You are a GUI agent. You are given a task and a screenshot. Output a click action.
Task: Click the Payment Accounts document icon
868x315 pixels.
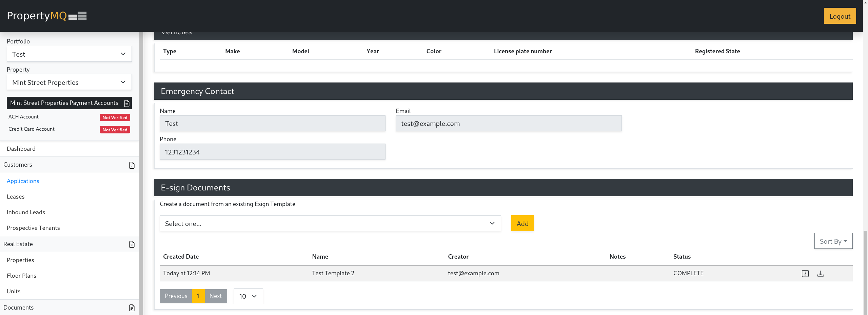(127, 103)
